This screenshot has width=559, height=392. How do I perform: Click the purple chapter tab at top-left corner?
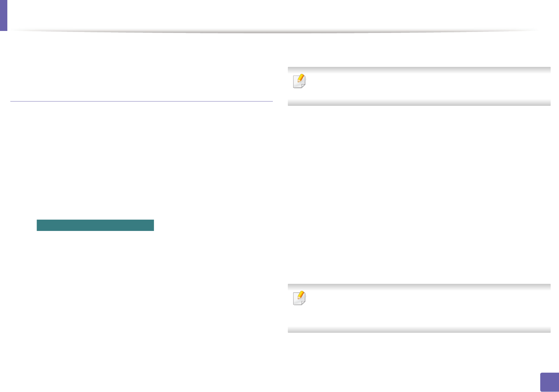point(3,15)
